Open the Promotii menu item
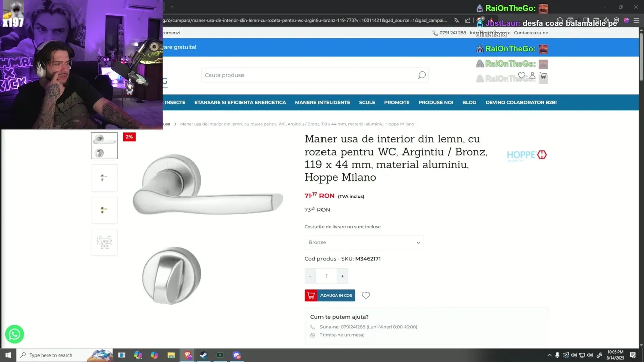 point(396,102)
